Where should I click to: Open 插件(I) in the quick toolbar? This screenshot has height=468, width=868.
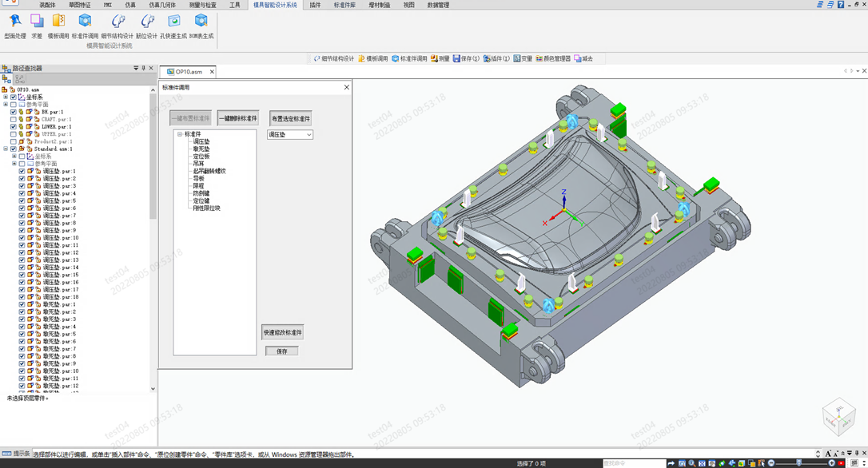[x=496, y=58]
